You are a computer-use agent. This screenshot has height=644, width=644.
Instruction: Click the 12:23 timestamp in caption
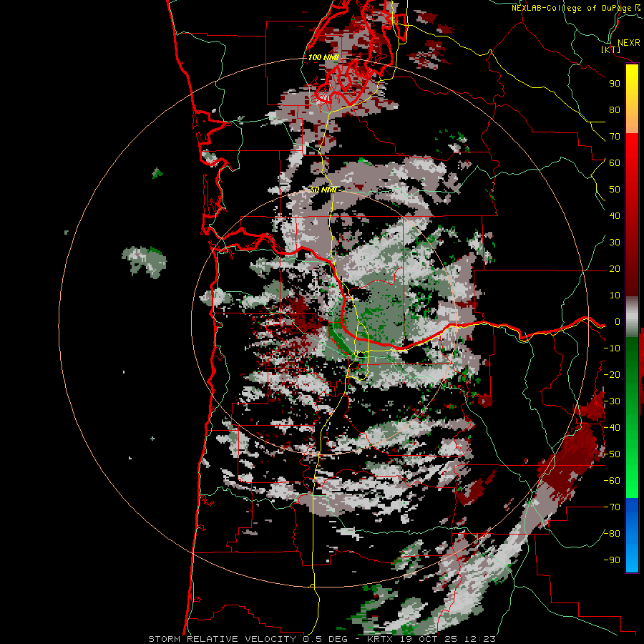point(480,639)
